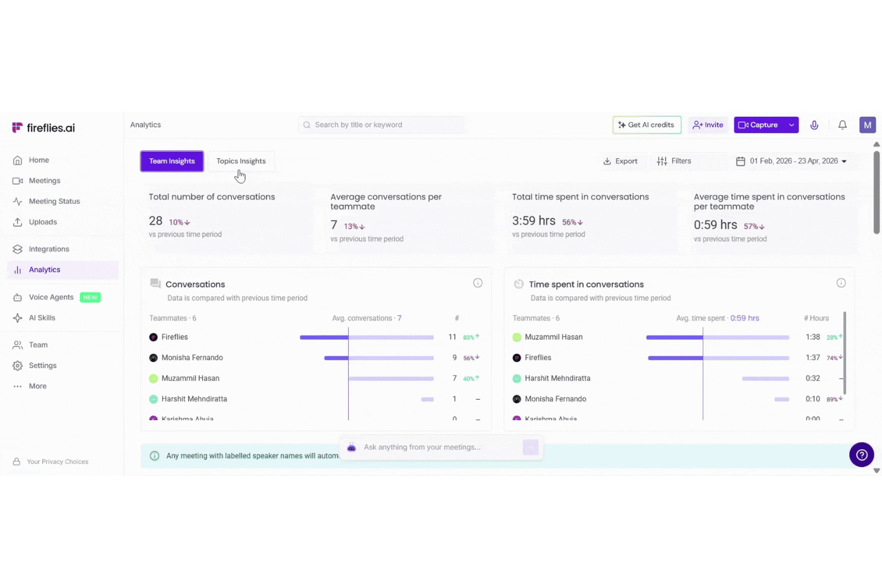
Task: Expand the Capture dropdown arrow
Action: 791,125
